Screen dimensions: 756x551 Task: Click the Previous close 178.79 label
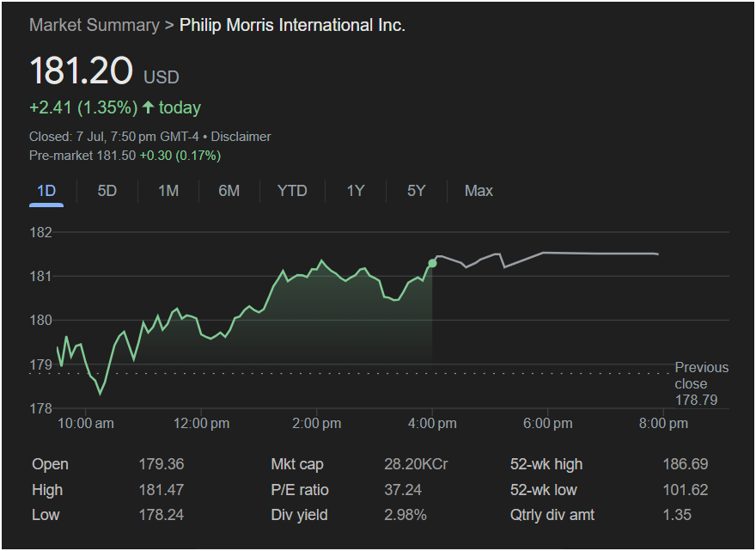(702, 383)
